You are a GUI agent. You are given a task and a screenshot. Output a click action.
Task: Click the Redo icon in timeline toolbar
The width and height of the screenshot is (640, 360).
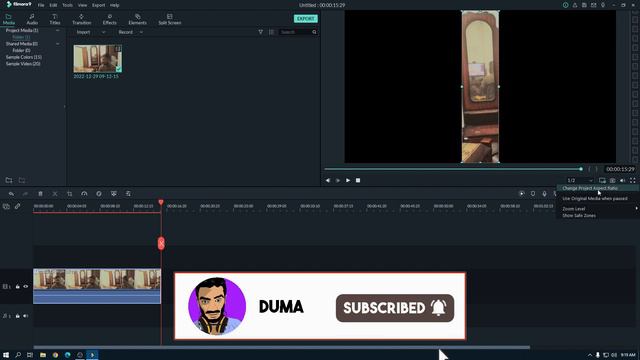click(x=25, y=194)
